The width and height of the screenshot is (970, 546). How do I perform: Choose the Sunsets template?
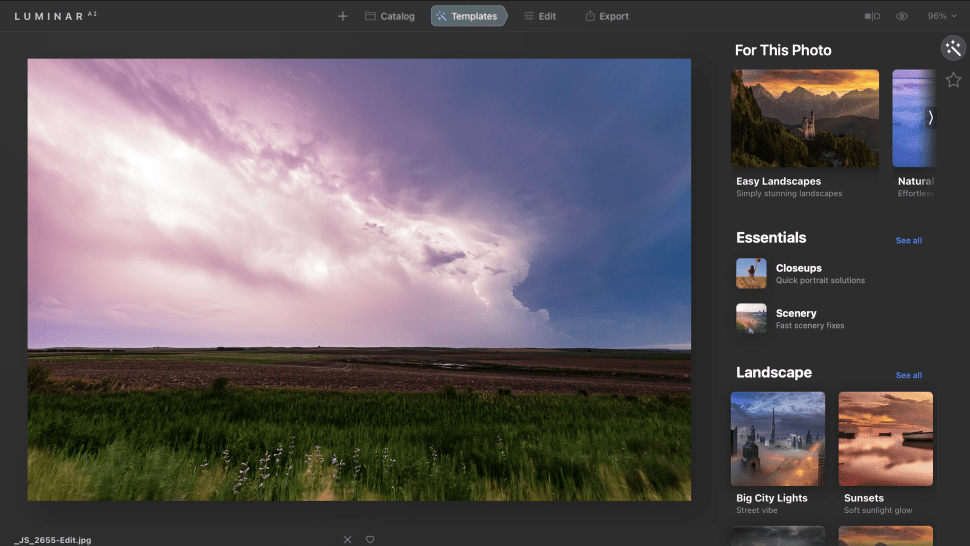coord(885,438)
